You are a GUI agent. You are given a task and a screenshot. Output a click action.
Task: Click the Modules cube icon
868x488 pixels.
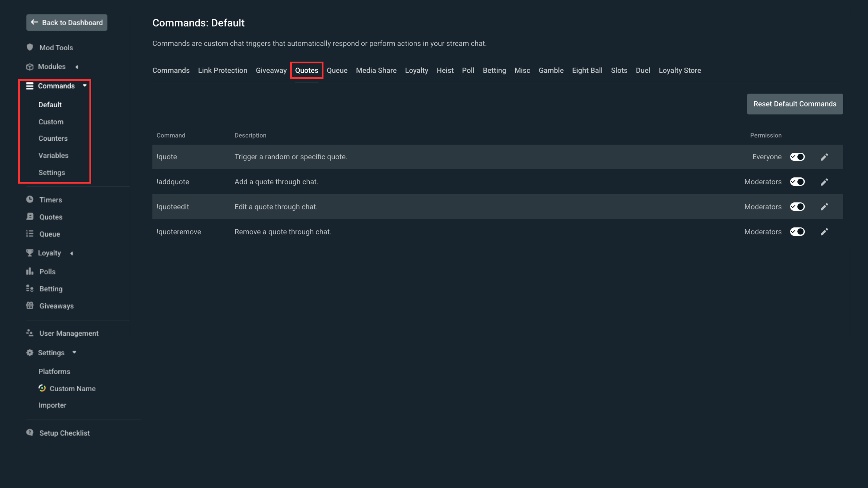[30, 67]
